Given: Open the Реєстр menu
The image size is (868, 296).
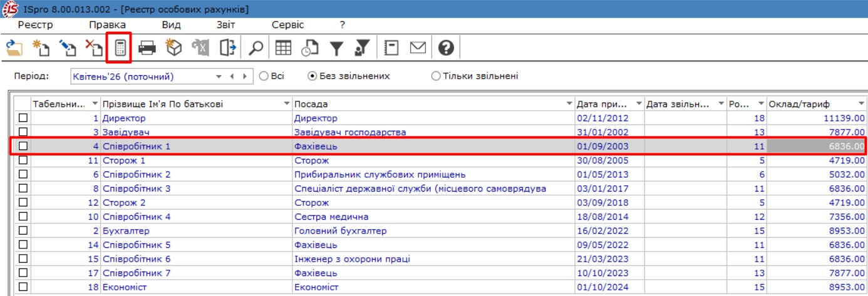Looking at the screenshot, I should point(36,25).
